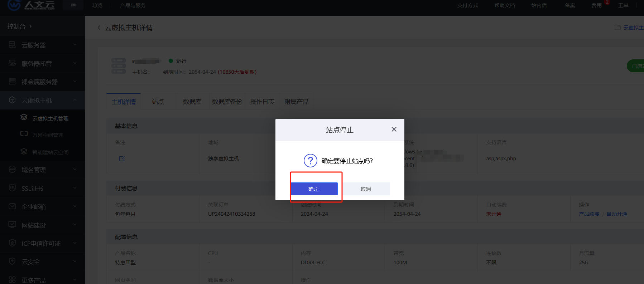Viewport: 644px width, 284px height.
Task: Open 备案 in the top bar
Action: click(x=570, y=5)
